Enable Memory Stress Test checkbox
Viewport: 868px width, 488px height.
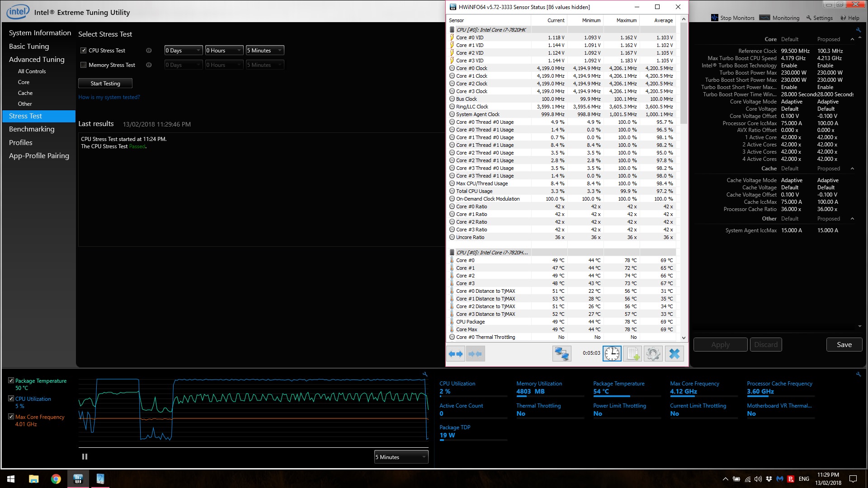click(83, 65)
